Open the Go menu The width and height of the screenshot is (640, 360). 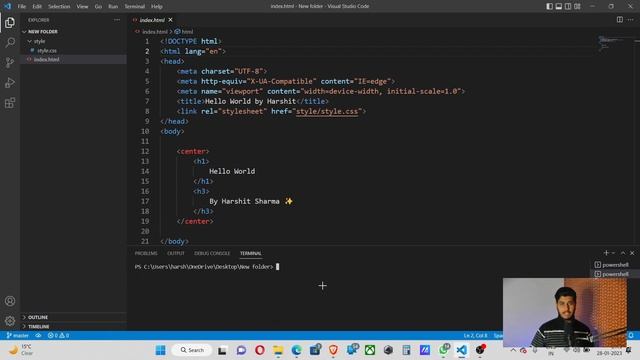[98, 6]
